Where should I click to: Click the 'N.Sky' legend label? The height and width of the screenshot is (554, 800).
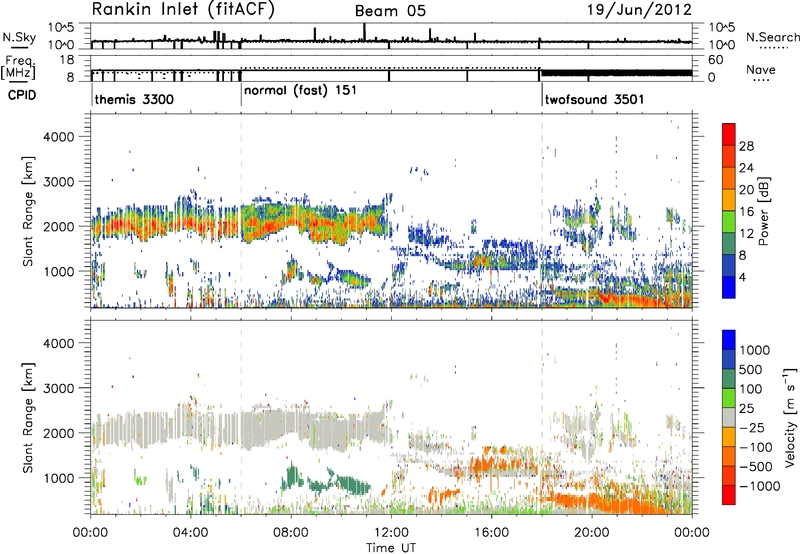19,37
